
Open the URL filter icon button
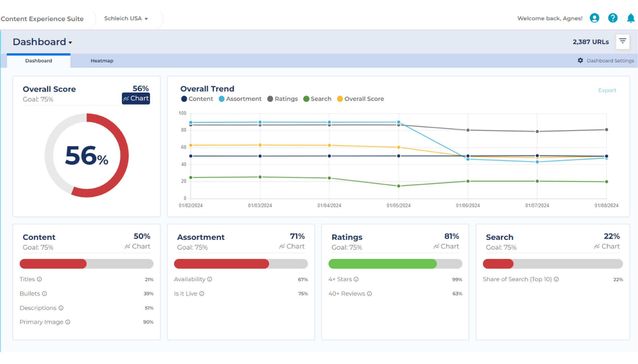(622, 41)
